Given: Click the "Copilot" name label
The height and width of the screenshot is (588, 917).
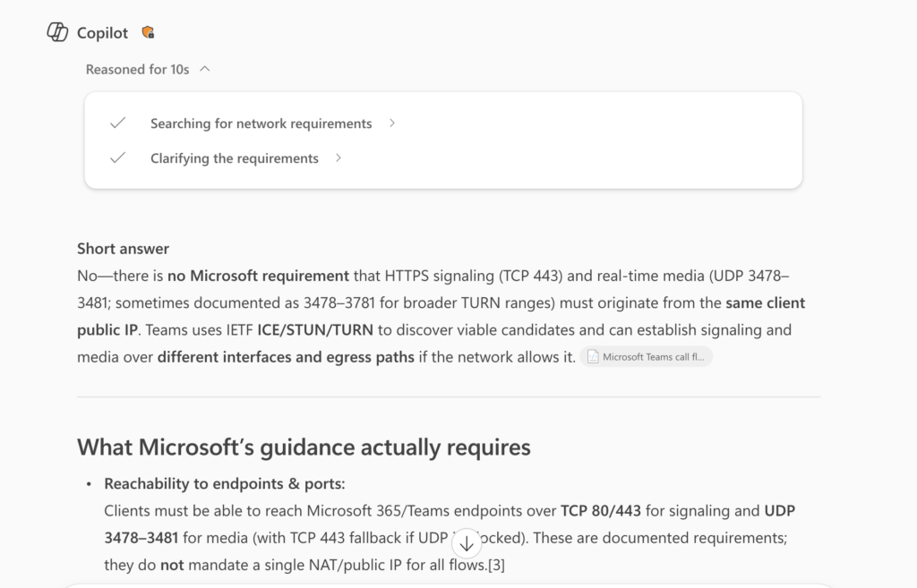Looking at the screenshot, I should pos(104,33).
